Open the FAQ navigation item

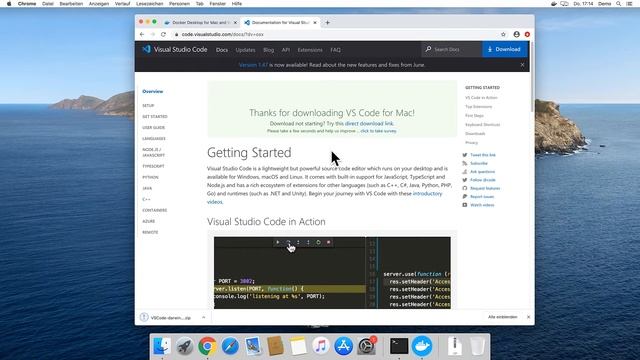pos(336,50)
